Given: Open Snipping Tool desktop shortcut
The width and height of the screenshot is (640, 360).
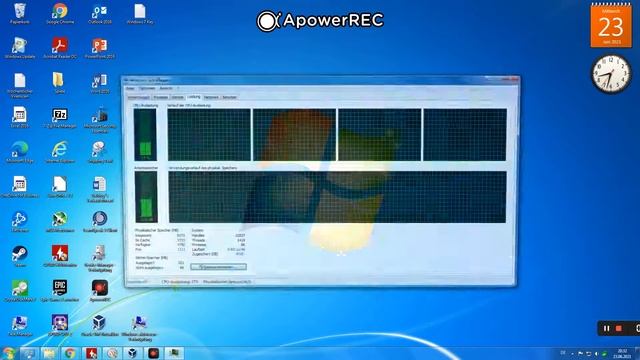Looking at the screenshot, I should click(100, 152).
